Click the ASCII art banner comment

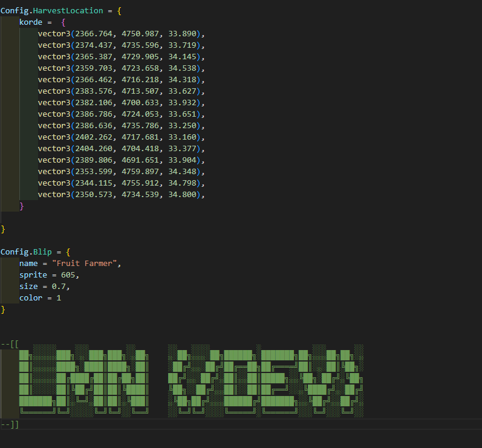(191, 381)
